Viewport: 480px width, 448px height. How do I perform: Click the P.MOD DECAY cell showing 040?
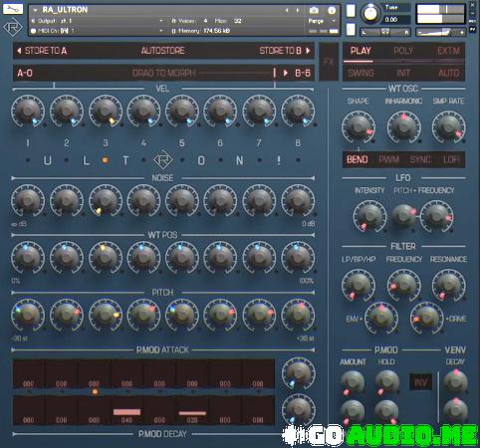126,411
